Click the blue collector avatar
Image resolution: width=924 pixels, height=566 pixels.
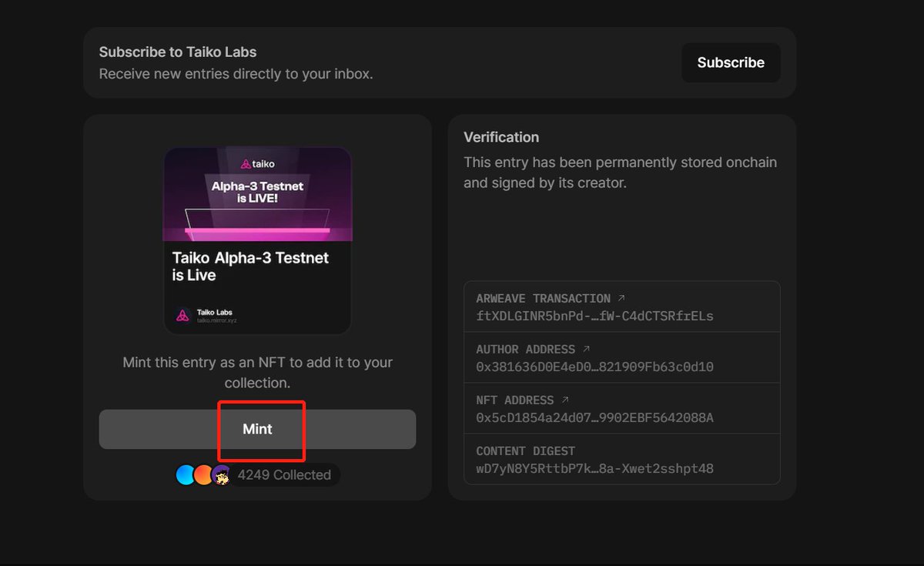tap(186, 475)
